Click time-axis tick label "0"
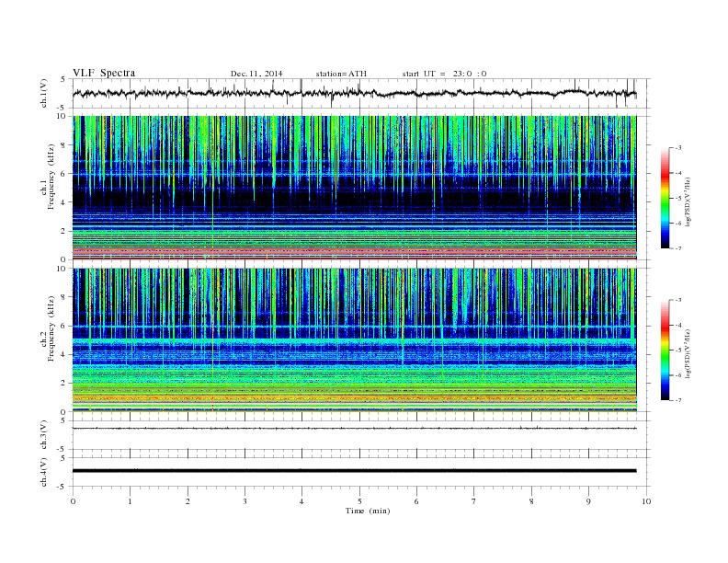The height and width of the screenshot is (563, 728). (73, 501)
